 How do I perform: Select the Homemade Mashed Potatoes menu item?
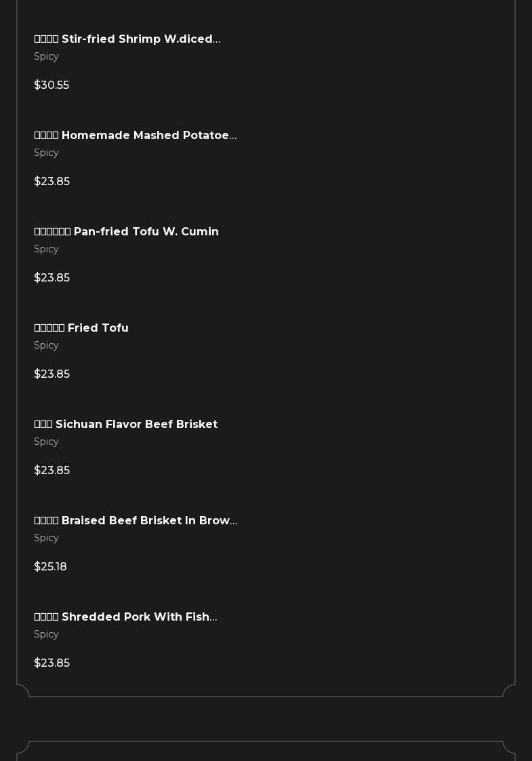(x=136, y=136)
